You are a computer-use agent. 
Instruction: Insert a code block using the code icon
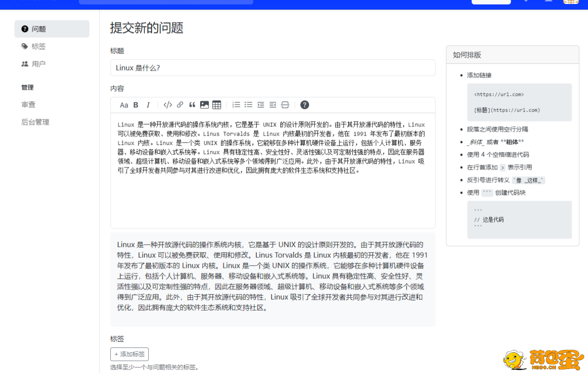[168, 105]
